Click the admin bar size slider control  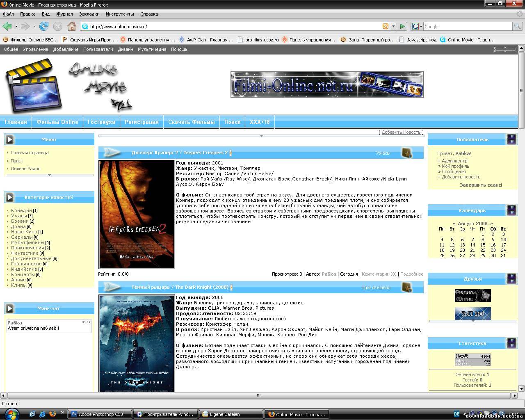(x=505, y=49)
